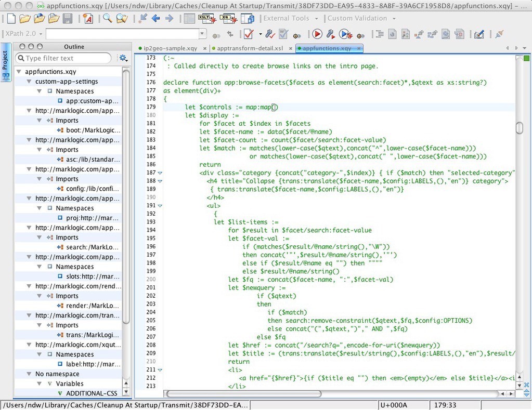Open the XSLT Debugger perspective icon
Viewport: 532px width, 410px height.
click(207, 18)
